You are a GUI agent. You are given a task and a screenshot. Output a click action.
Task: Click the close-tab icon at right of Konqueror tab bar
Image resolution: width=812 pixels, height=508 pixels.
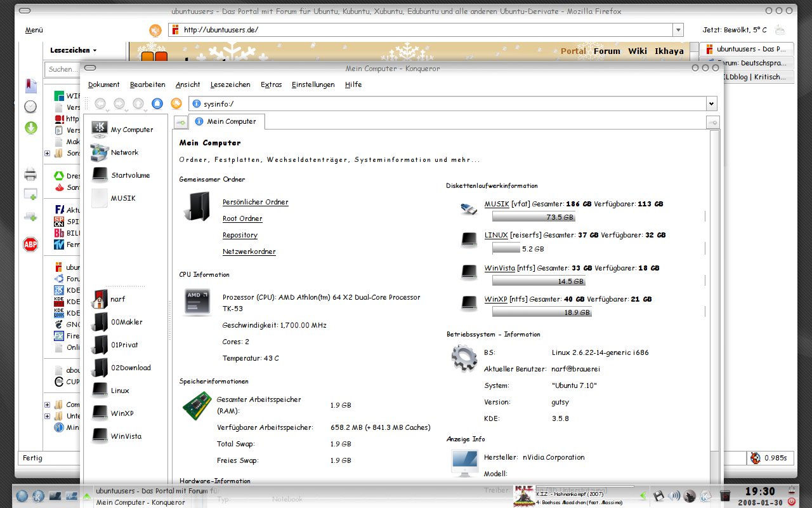[712, 123]
